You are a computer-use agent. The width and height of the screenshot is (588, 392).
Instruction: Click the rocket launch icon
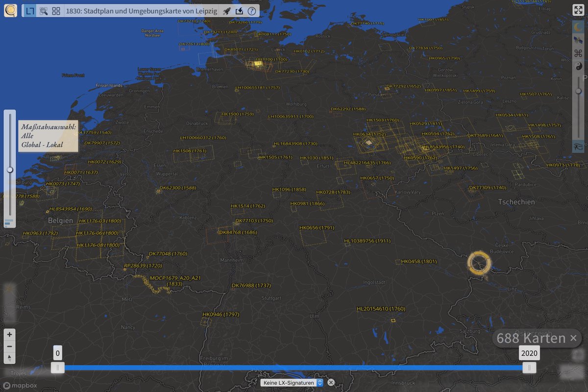pyautogui.click(x=226, y=11)
